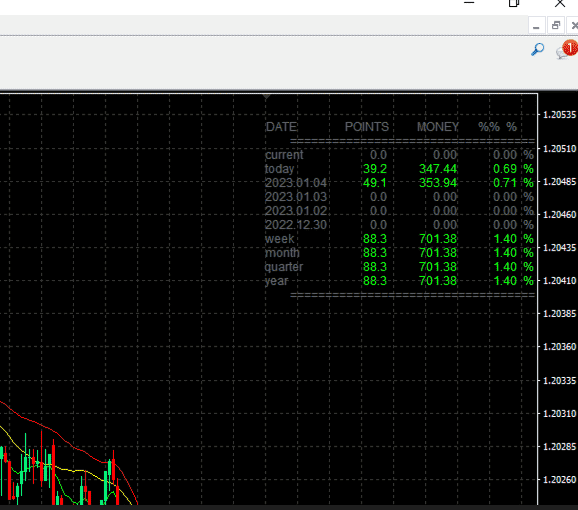Click the today row label
The image size is (578, 510).
coord(279,169)
